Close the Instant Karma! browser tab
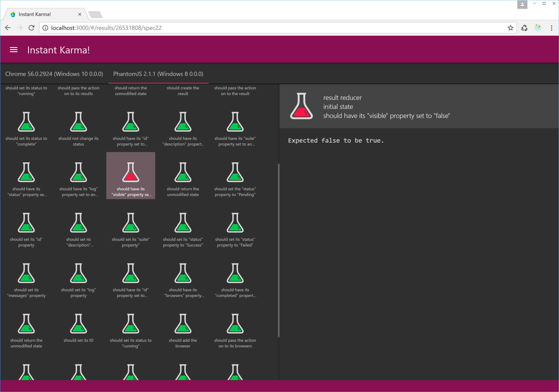 (80, 14)
